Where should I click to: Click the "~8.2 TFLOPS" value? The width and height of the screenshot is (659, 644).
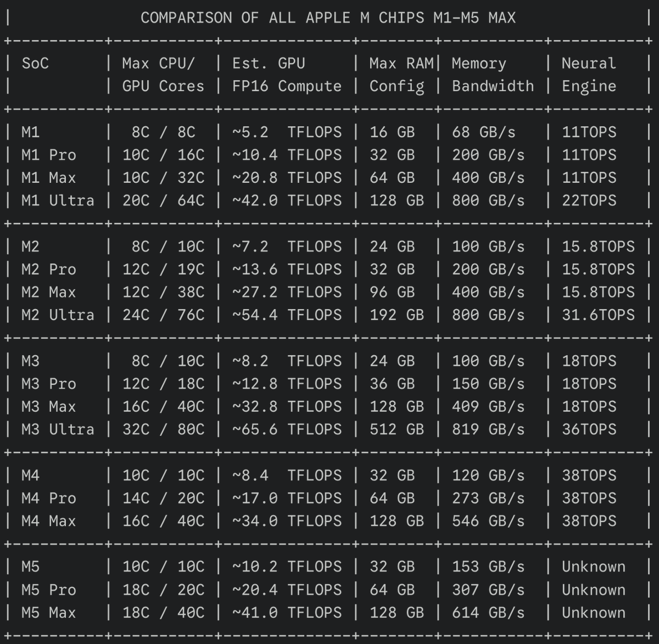pos(287,361)
